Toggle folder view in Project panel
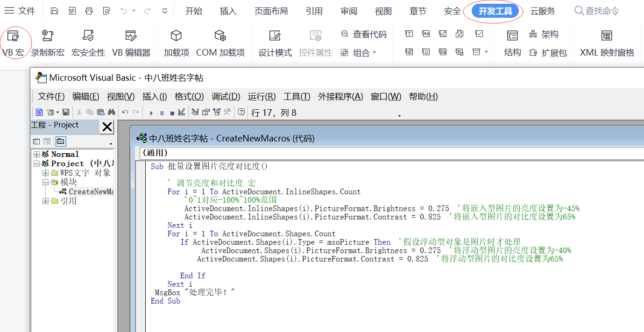Image resolution: width=644 pixels, height=332 pixels. pyautogui.click(x=60, y=141)
